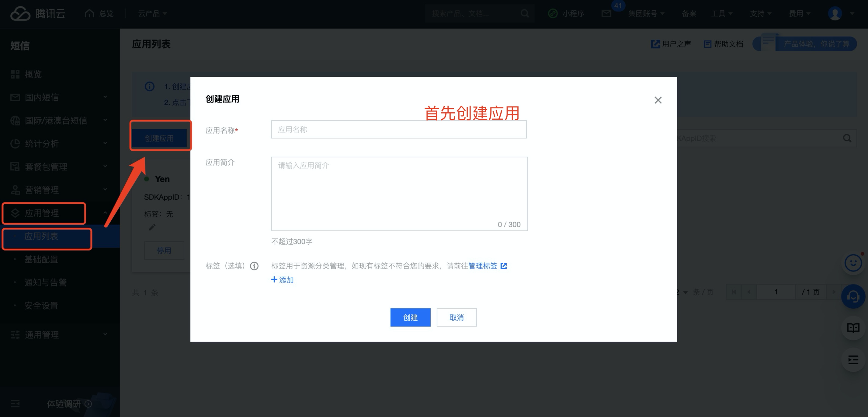Click the Yen application name
This screenshot has height=417, width=868.
162,179
